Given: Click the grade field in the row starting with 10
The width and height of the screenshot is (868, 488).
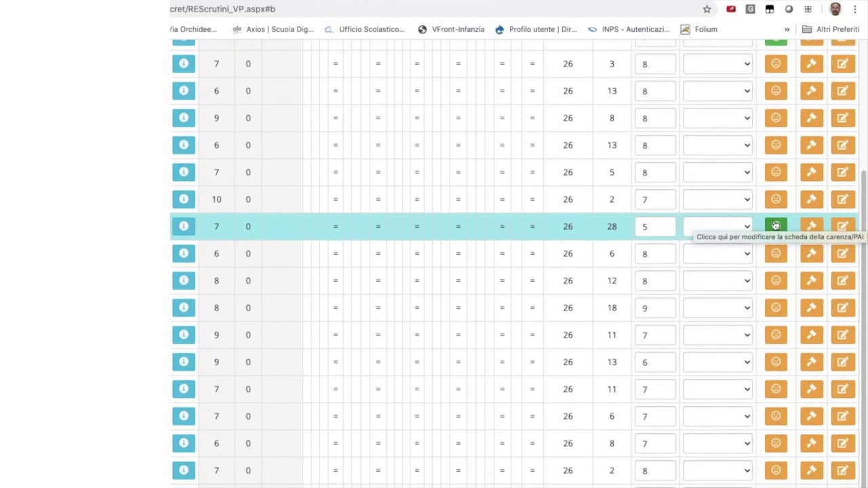Looking at the screenshot, I should tap(655, 199).
